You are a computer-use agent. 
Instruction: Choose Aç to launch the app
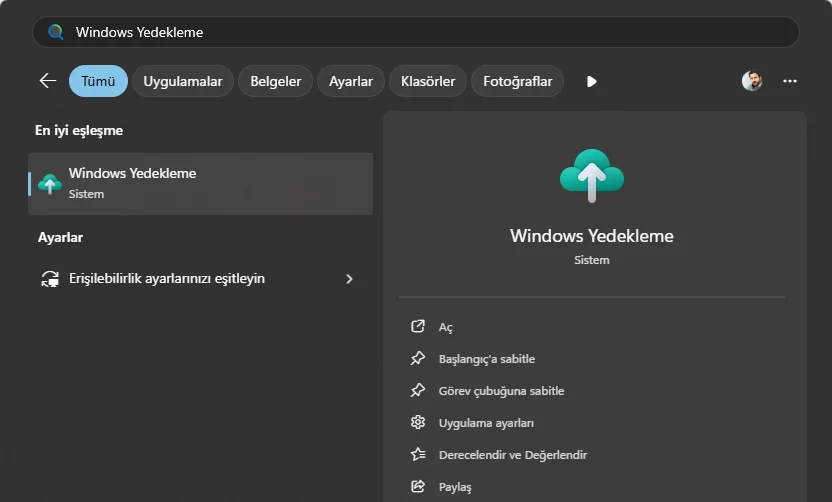coord(445,327)
